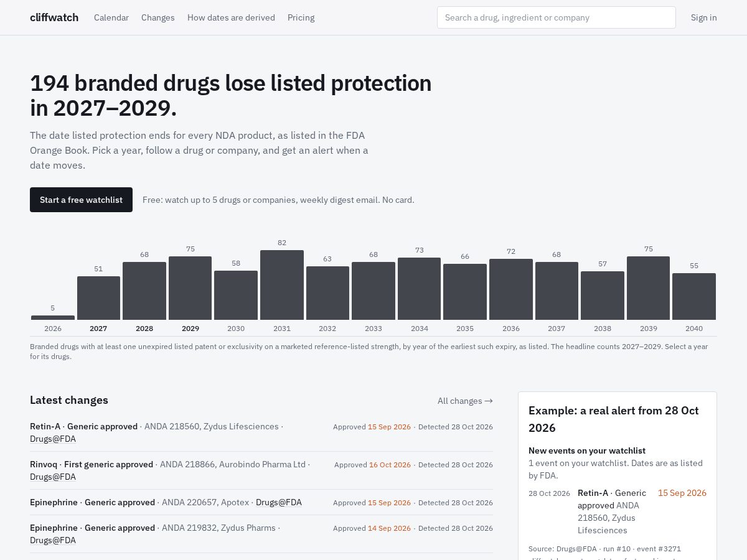Select the 2034 bar showing 73
Viewport: 747px width, 560px height.
tap(420, 289)
